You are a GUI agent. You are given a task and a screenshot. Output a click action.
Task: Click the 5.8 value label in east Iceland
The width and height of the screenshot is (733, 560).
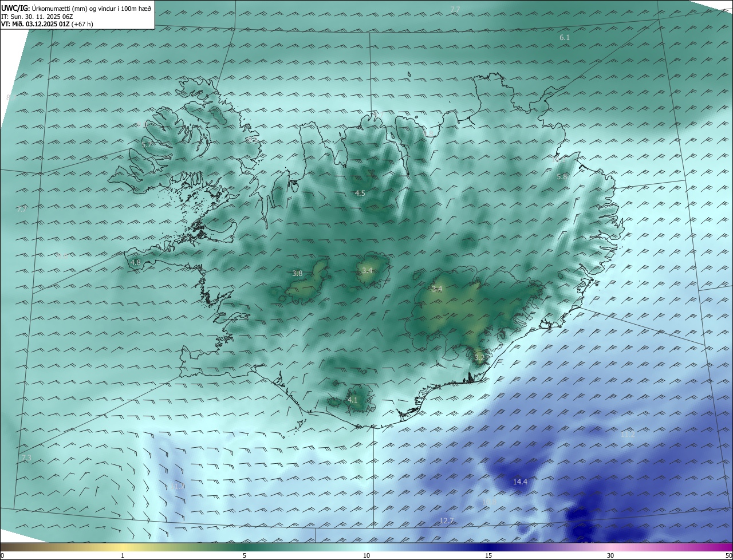coord(562,177)
